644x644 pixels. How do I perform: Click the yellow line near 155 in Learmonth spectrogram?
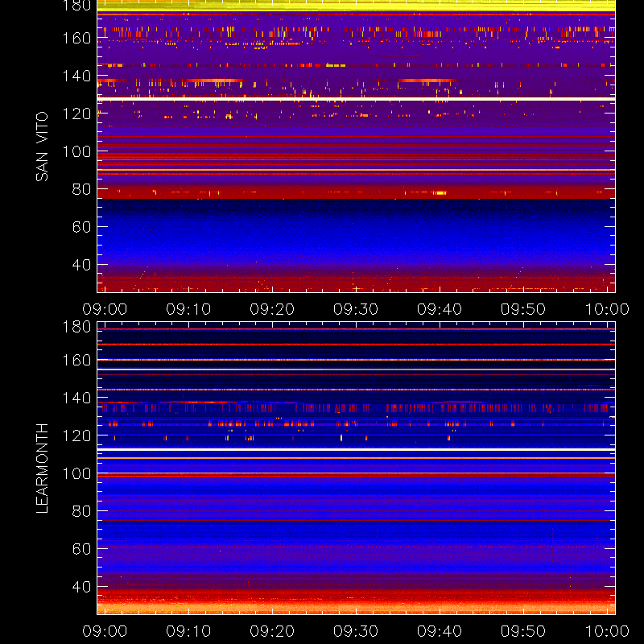[356, 369]
